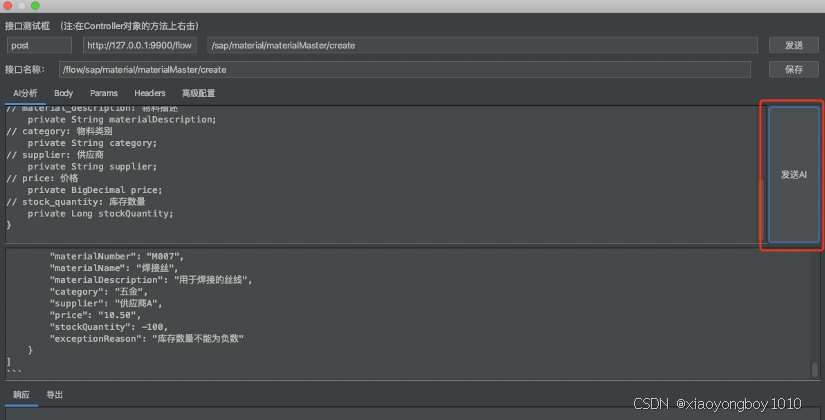
Task: Click the gray minimize window button
Action: (22, 5)
